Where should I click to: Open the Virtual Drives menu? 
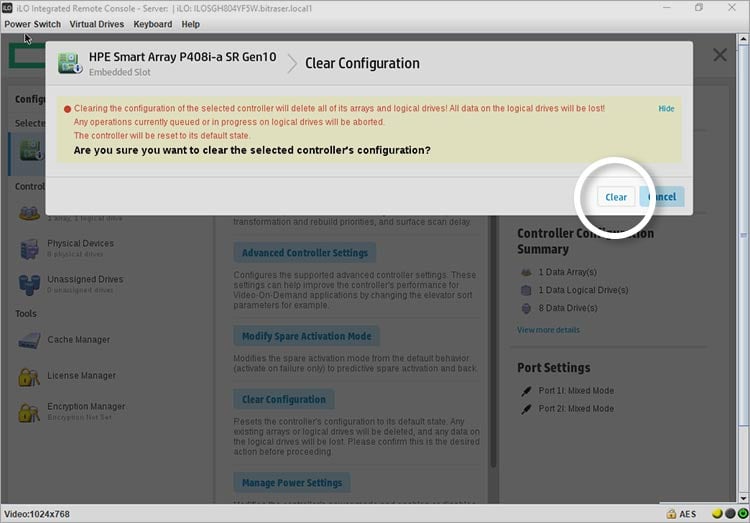[x=97, y=24]
